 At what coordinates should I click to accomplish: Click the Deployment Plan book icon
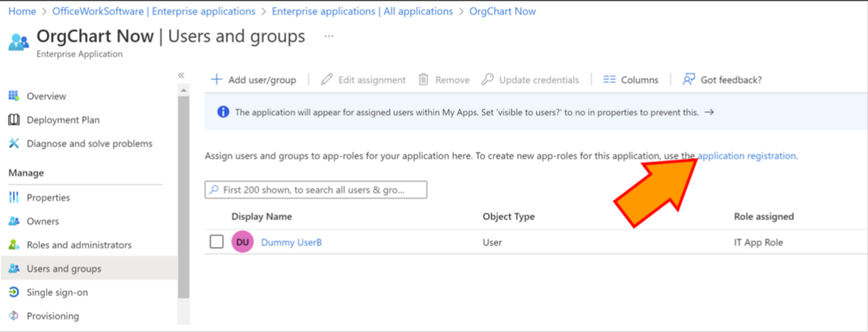[14, 120]
